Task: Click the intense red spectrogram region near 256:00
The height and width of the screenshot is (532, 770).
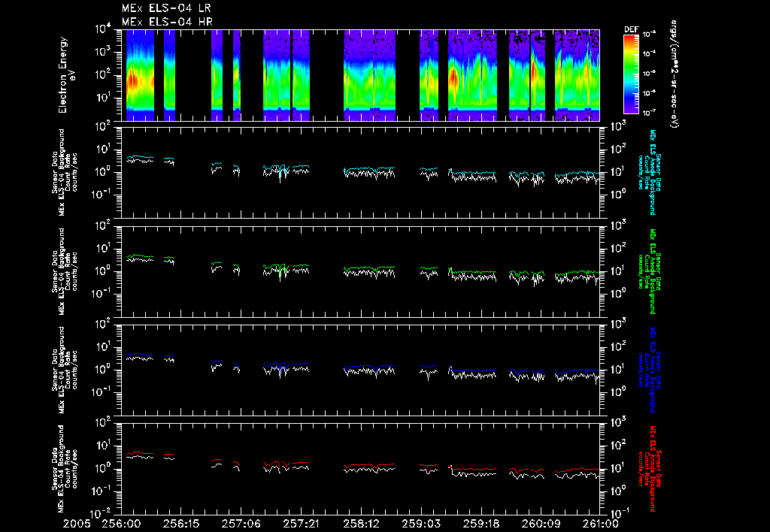Action: coord(133,81)
